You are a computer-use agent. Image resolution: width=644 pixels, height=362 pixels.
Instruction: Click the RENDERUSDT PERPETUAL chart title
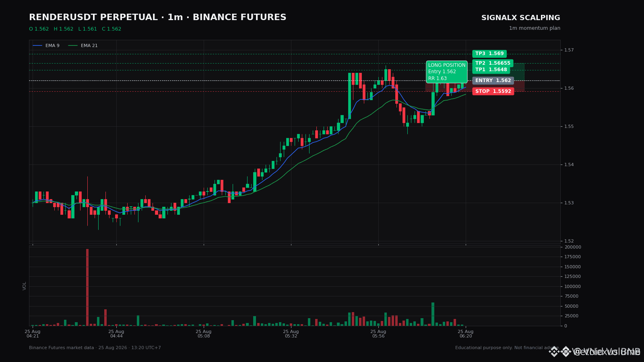click(x=157, y=18)
